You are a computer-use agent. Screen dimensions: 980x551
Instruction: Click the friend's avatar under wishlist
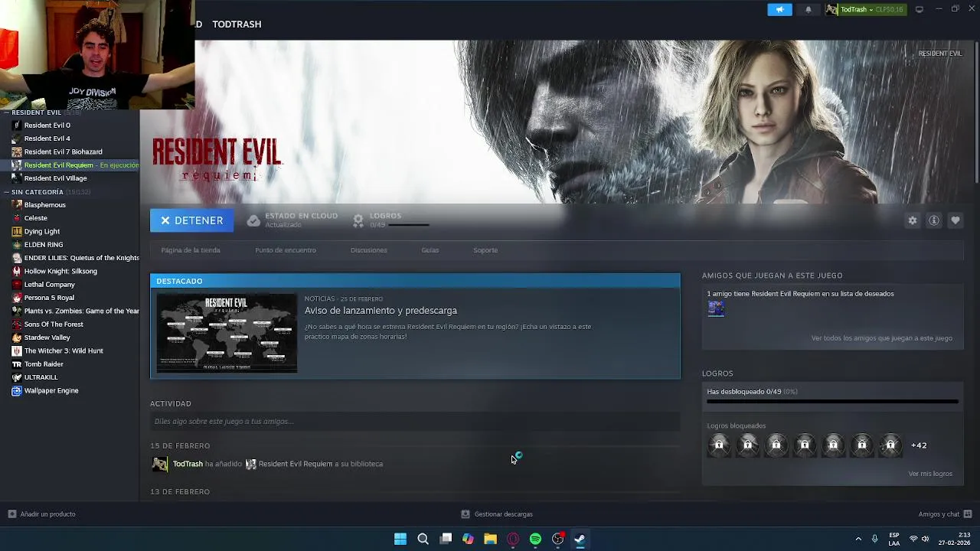(x=716, y=308)
